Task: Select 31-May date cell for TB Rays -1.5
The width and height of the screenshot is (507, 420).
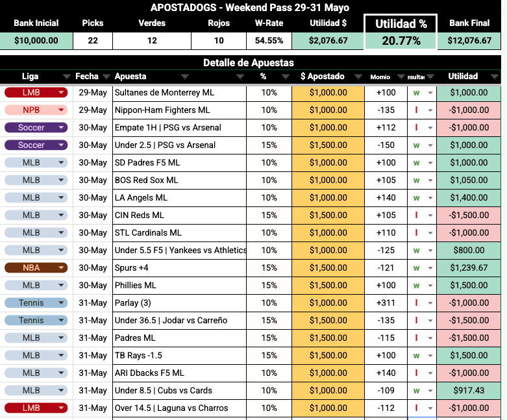Action: pyautogui.click(x=93, y=355)
